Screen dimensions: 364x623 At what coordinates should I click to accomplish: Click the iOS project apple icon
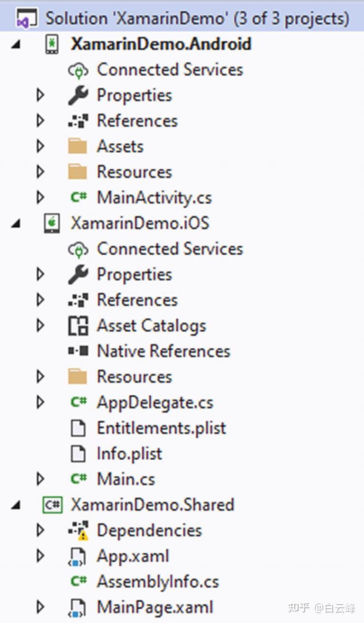(x=52, y=223)
